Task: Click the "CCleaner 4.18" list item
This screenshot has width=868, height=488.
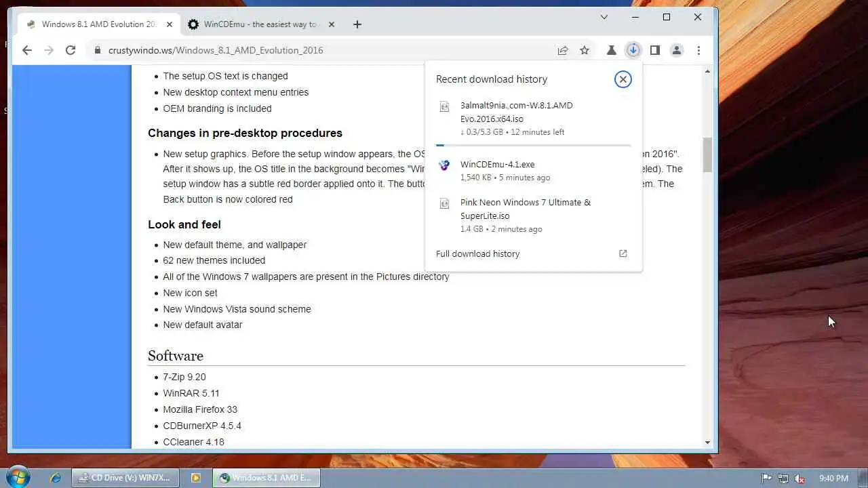Action: (x=193, y=442)
